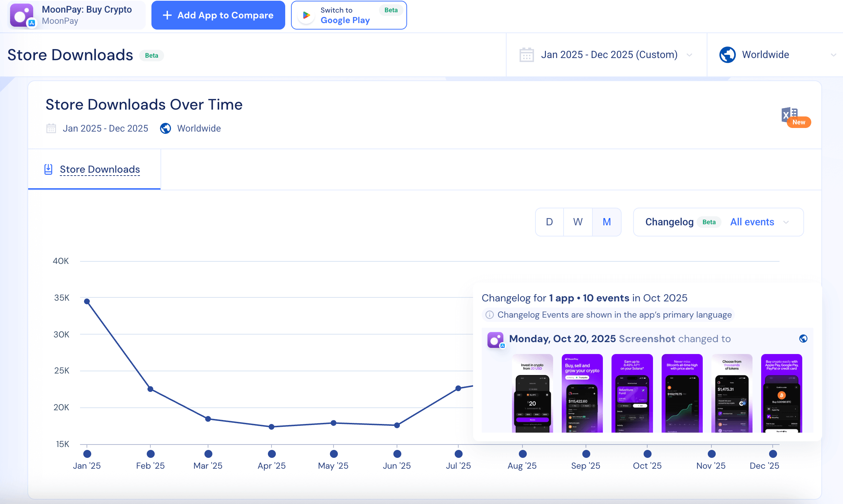Click the June data point on the line
The height and width of the screenshot is (504, 843).
397,425
